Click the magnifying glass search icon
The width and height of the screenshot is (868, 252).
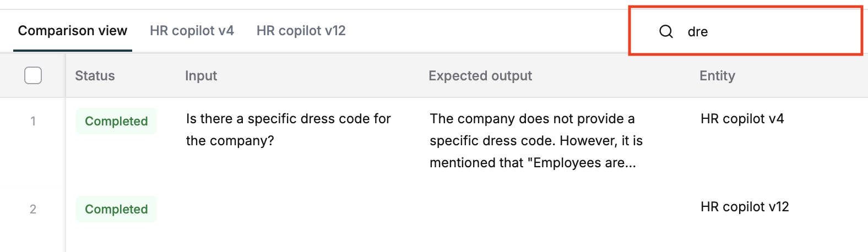[x=666, y=31]
